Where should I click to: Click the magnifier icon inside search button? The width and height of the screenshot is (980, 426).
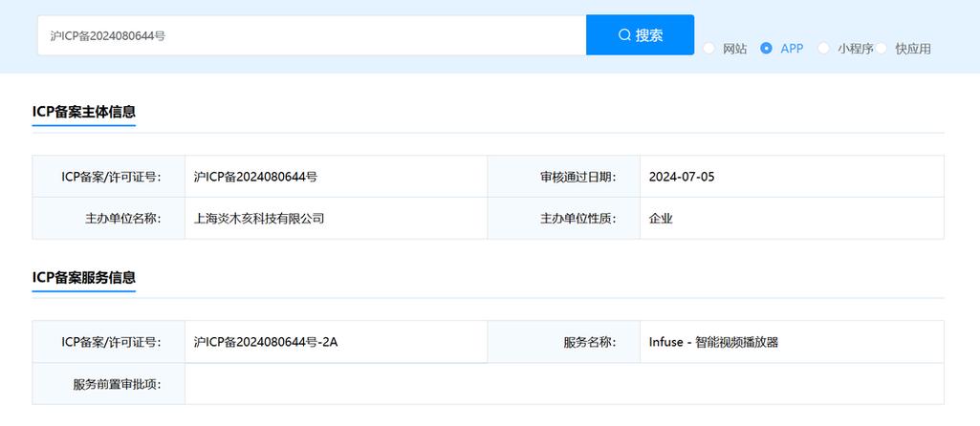click(x=624, y=35)
